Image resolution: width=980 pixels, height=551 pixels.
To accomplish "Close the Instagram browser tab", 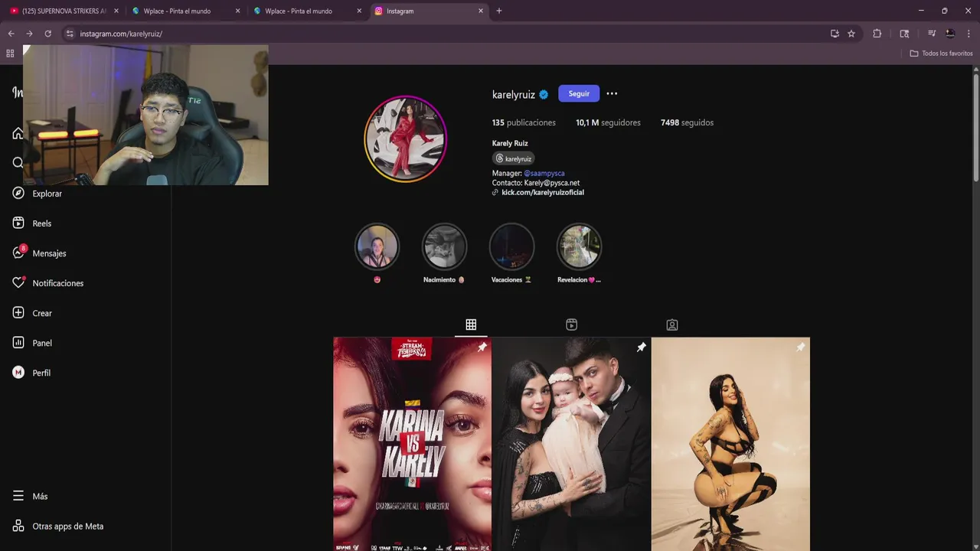I will point(481,11).
